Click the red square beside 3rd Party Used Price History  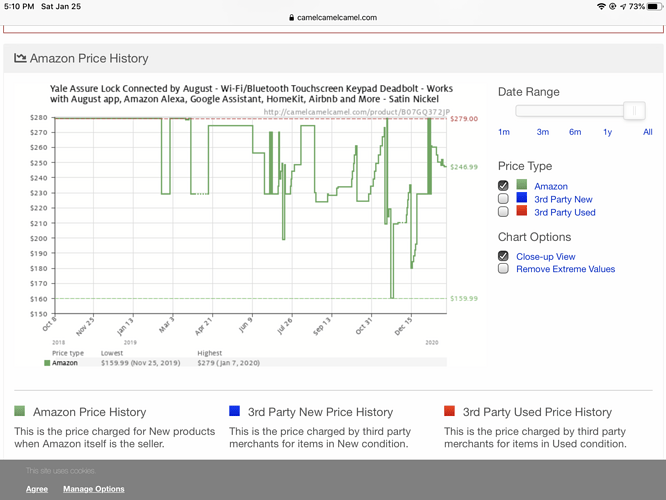pyautogui.click(x=449, y=411)
